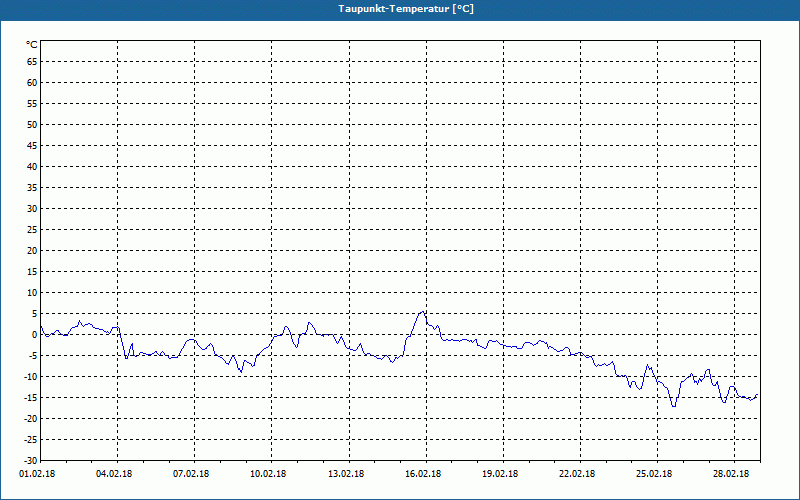The height and width of the screenshot is (500, 800).
Task: Click the 16.02.18 date label
Action: click(423, 473)
